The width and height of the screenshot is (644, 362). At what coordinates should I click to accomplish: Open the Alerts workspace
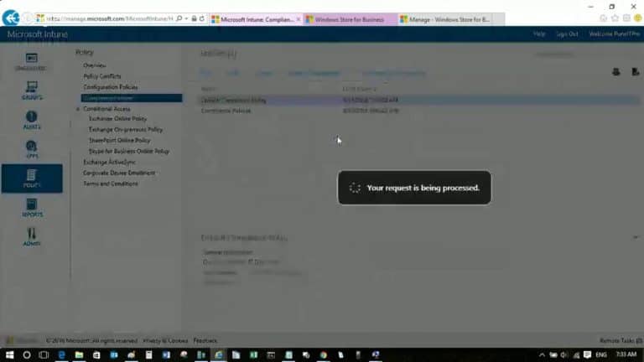[32, 121]
